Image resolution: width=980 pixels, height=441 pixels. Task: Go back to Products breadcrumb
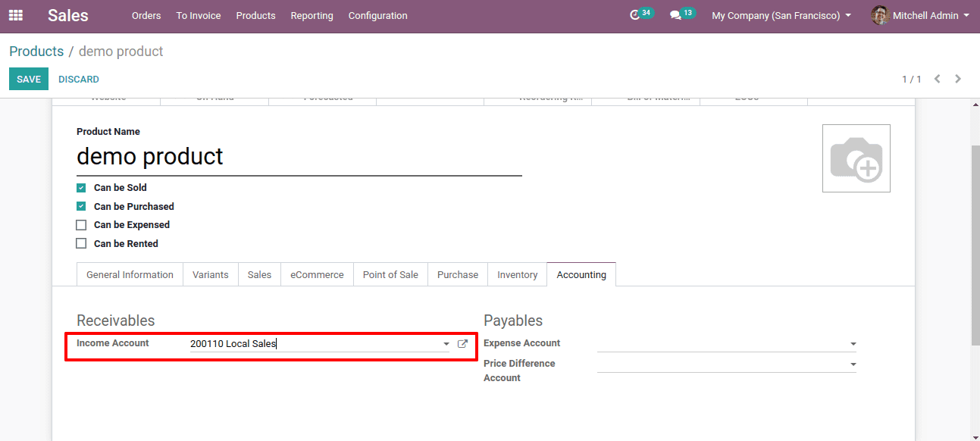pos(36,52)
